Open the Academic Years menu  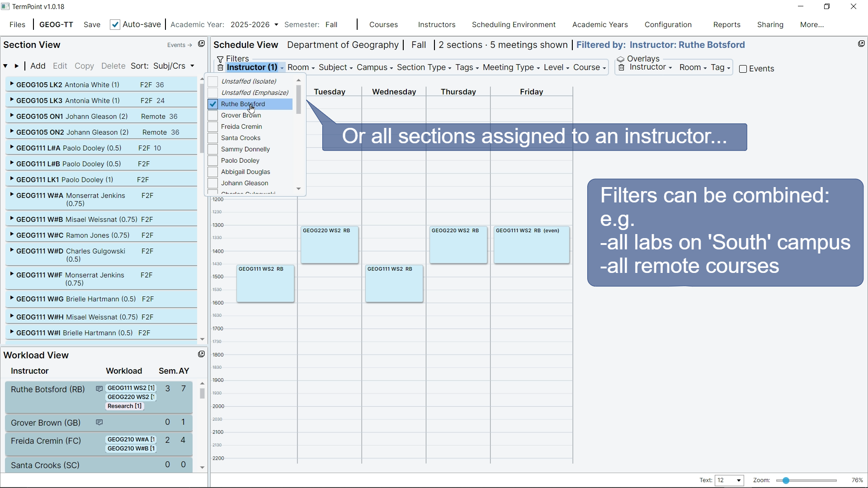pyautogui.click(x=600, y=25)
